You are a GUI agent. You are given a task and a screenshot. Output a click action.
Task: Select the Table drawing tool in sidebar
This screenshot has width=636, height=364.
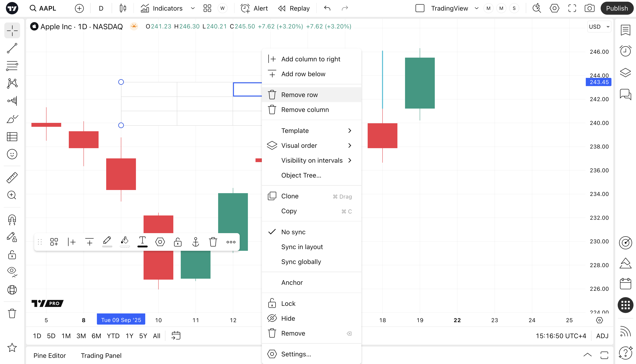point(12,136)
